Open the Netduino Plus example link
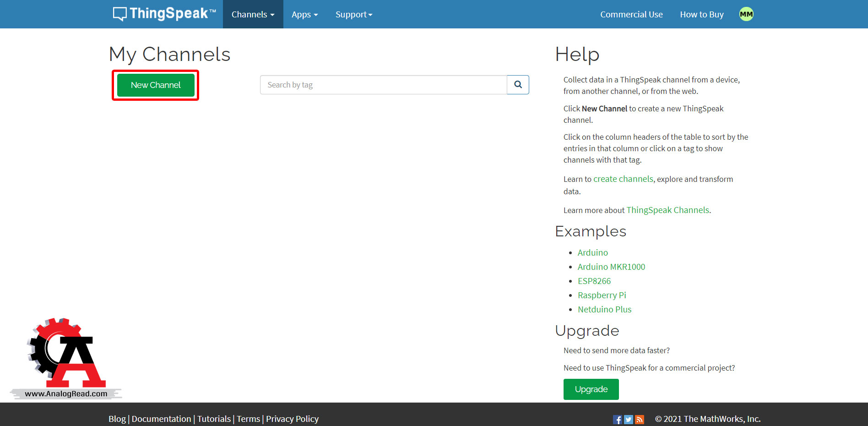This screenshot has width=868, height=426. click(604, 310)
